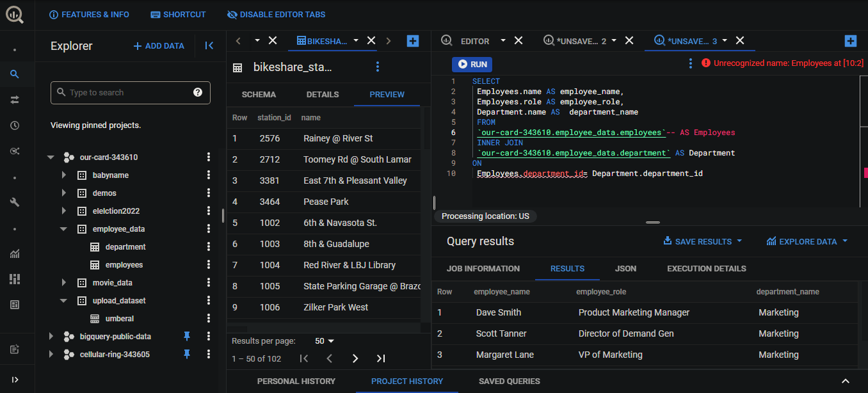
Task: Click the unrecognized name error message
Action: click(783, 63)
